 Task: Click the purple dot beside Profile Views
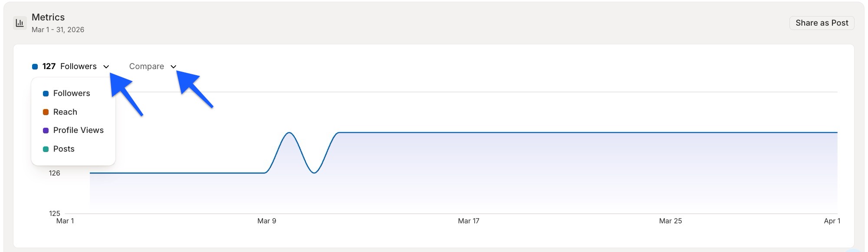45,130
